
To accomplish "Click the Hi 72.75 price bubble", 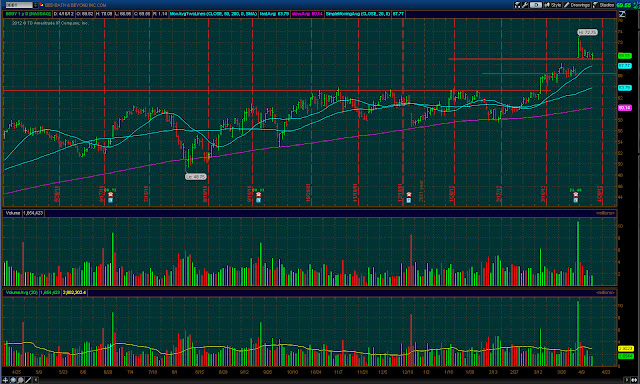I will pos(587,32).
